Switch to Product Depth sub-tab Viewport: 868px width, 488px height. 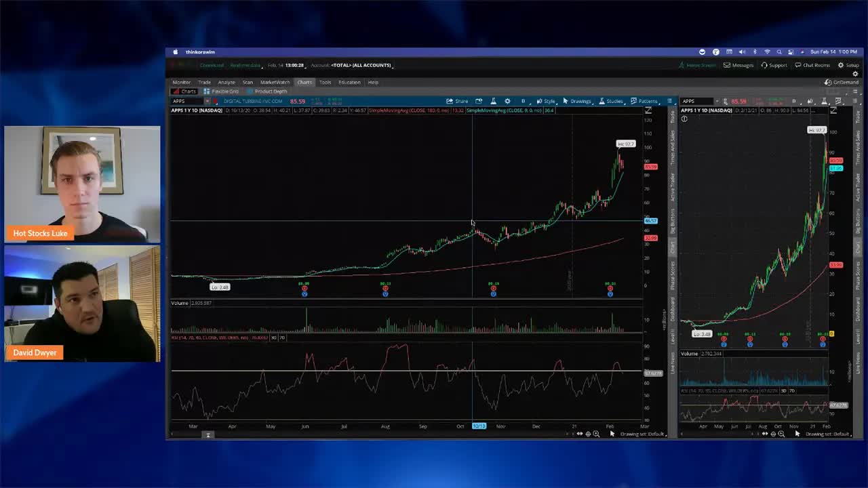point(267,91)
